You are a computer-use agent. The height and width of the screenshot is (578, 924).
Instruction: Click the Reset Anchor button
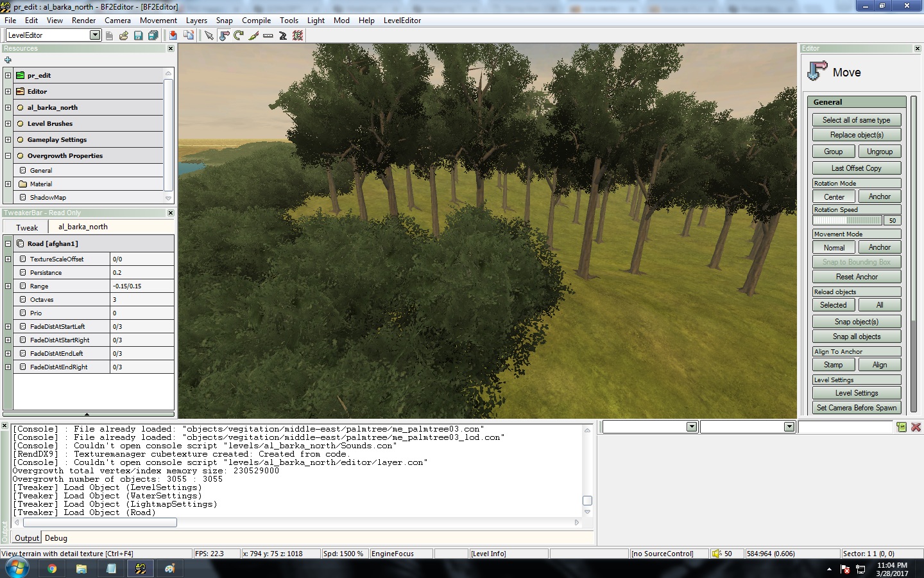tap(857, 277)
